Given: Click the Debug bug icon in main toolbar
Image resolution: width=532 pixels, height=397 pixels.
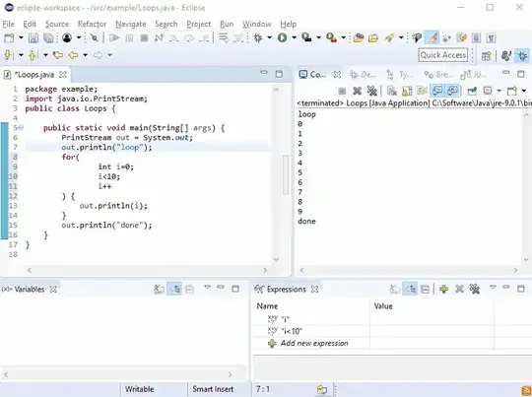Looking at the screenshot, I should (x=258, y=37).
